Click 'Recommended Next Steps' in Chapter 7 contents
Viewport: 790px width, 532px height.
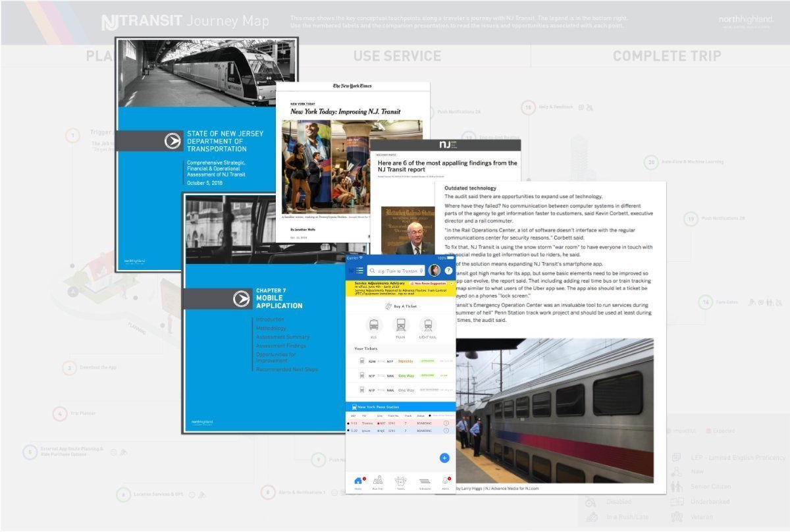pyautogui.click(x=286, y=369)
